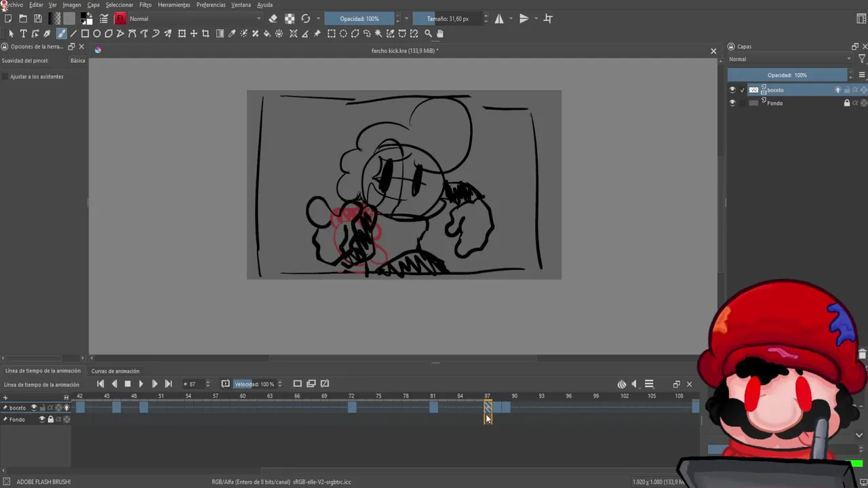Choose the Rectangular Selection tool
Viewport: 868px width, 488px height.
pos(332,33)
